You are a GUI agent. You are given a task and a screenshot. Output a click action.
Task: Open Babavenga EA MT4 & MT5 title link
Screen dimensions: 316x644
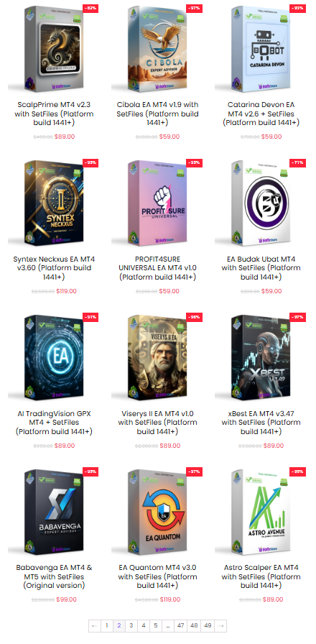pyautogui.click(x=54, y=576)
